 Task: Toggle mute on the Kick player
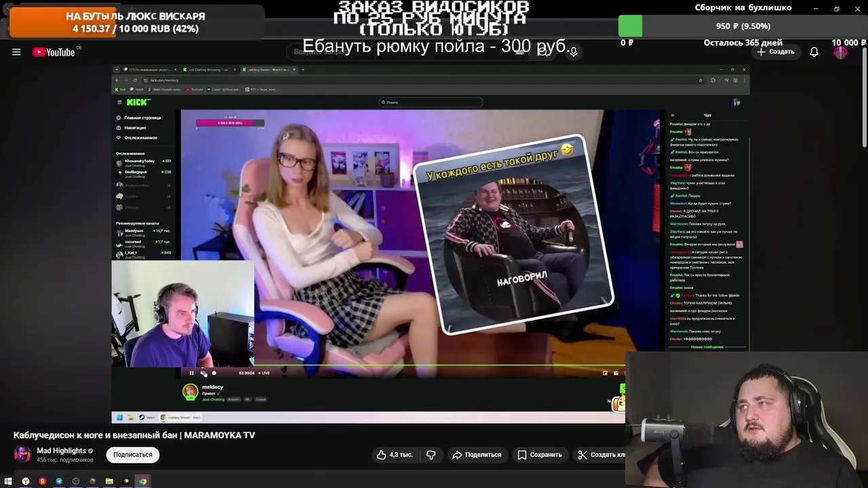203,373
